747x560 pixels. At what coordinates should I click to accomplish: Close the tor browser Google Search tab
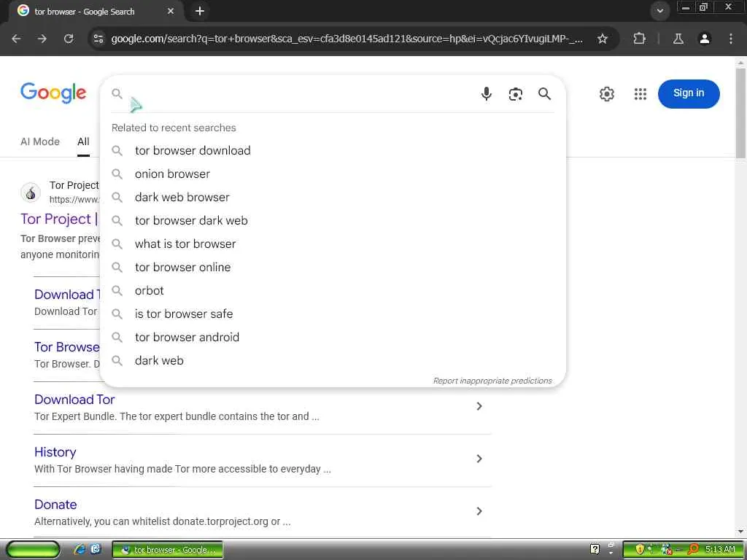coord(171,11)
